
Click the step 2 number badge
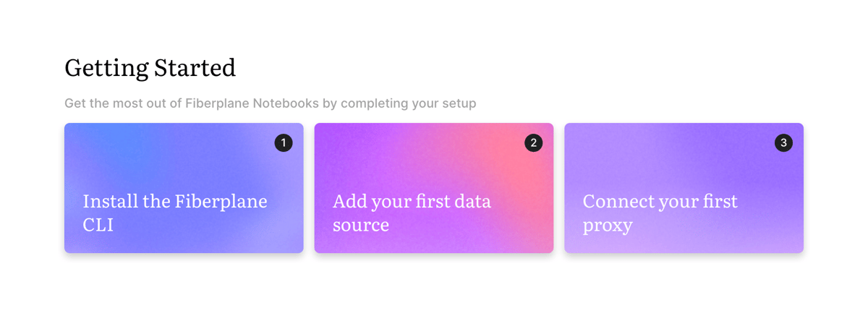pos(533,142)
